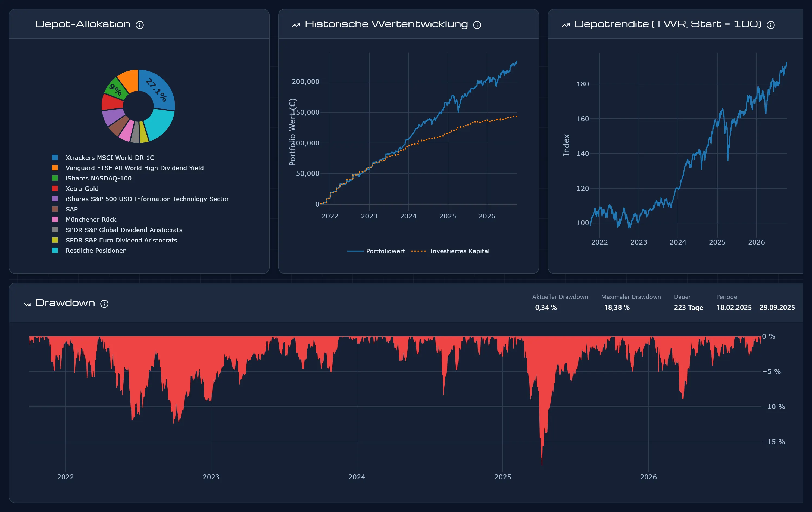Click trend-up icon before Historische Wertentwicklung
Image resolution: width=812 pixels, height=512 pixels.
[296, 25]
